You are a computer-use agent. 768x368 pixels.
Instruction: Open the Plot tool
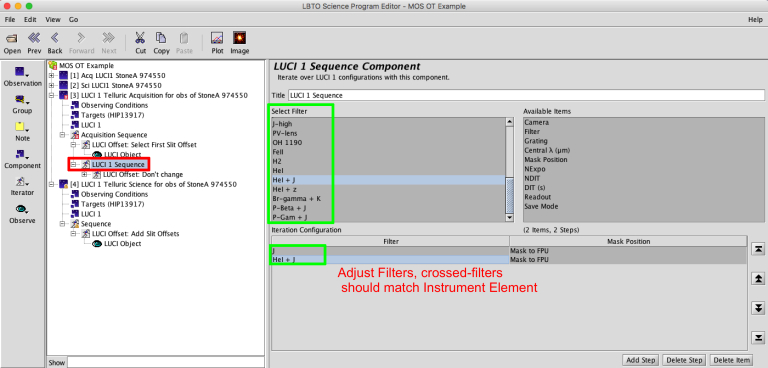[x=217, y=38]
